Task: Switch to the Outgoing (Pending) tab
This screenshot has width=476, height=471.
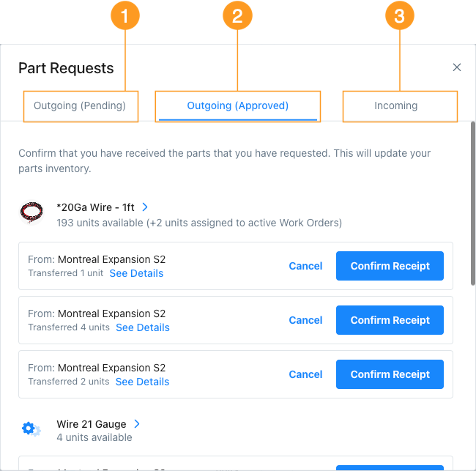Action: 80,105
